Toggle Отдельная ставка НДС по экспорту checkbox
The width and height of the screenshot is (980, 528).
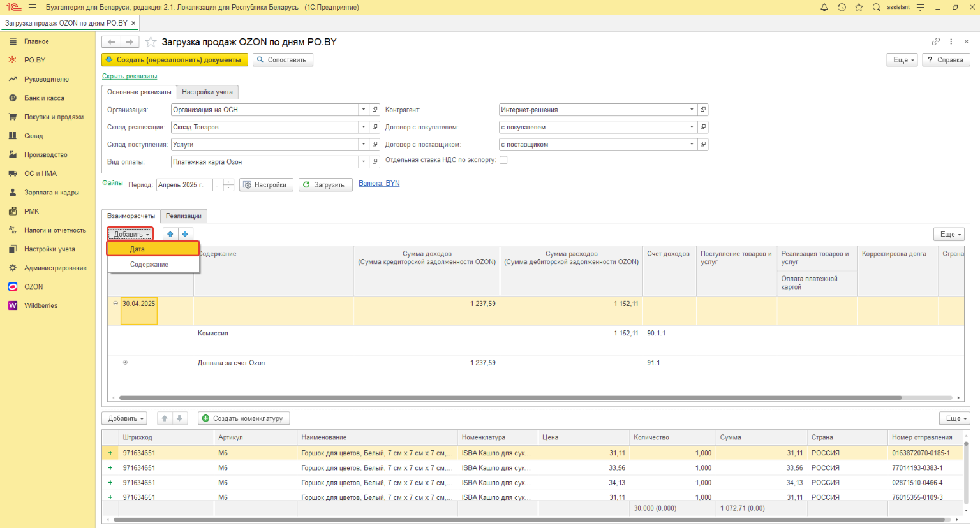(503, 160)
